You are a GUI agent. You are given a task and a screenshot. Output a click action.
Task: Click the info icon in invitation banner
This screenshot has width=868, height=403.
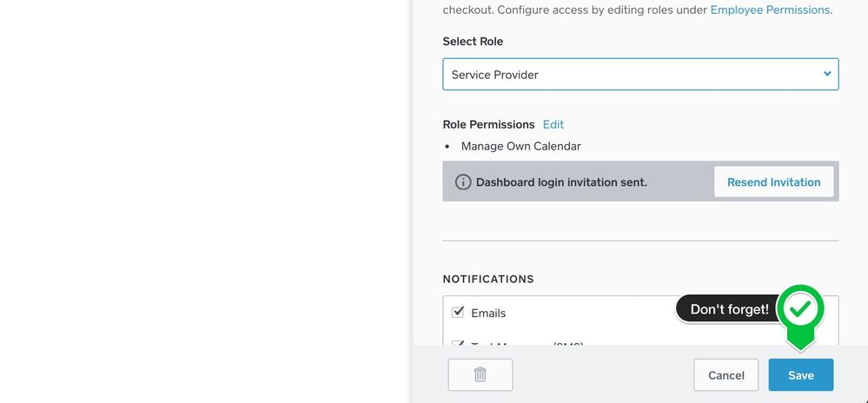[x=463, y=182]
